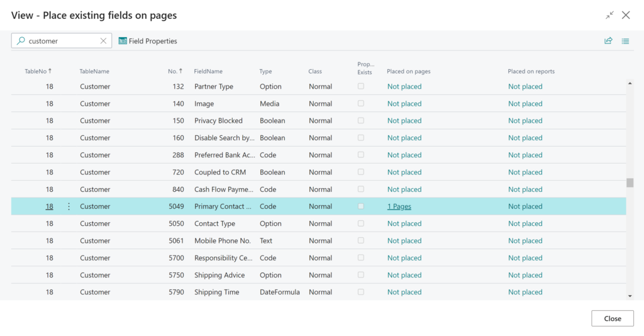
Task: Open Field Properties action
Action: click(148, 41)
